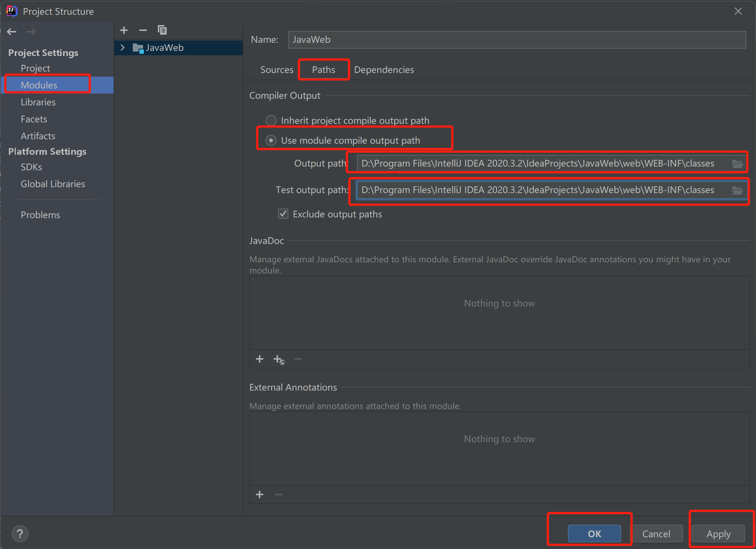756x549 pixels.
Task: Switch to the Dependencies tab
Action: point(384,70)
